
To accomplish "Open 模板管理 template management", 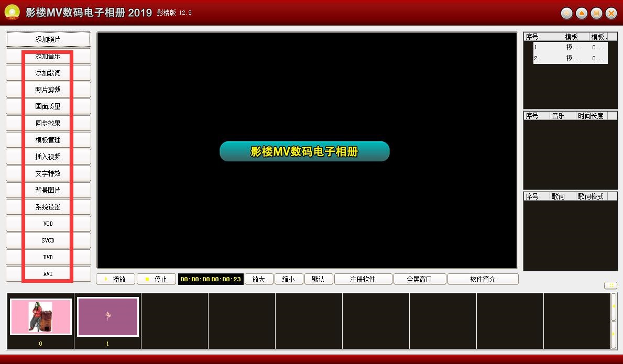I will (x=48, y=140).
